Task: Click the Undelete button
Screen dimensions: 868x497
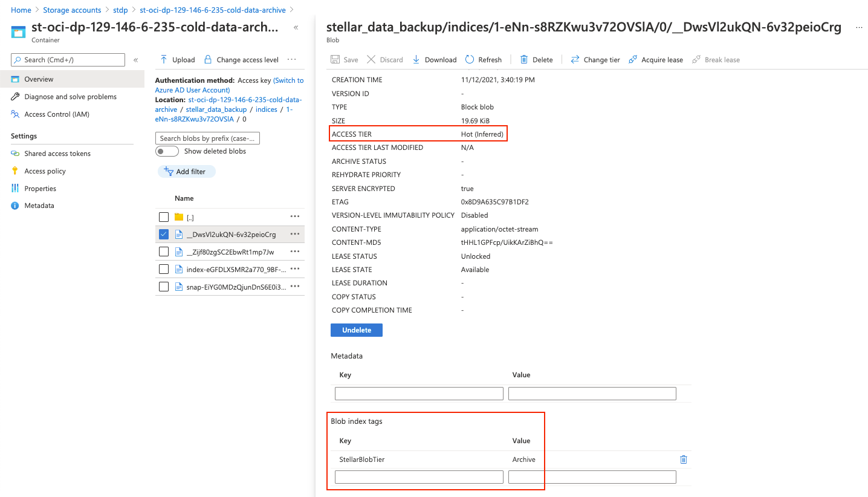Action: [356, 330]
